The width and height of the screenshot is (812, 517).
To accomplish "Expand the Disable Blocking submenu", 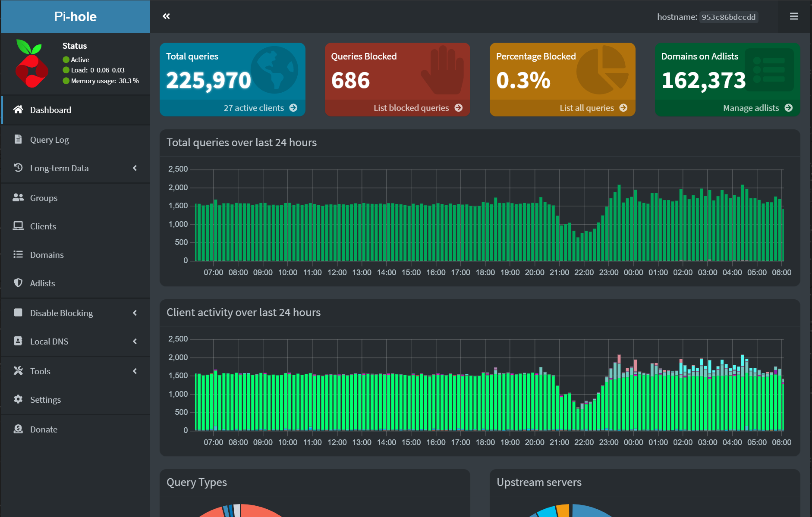I will 135,313.
